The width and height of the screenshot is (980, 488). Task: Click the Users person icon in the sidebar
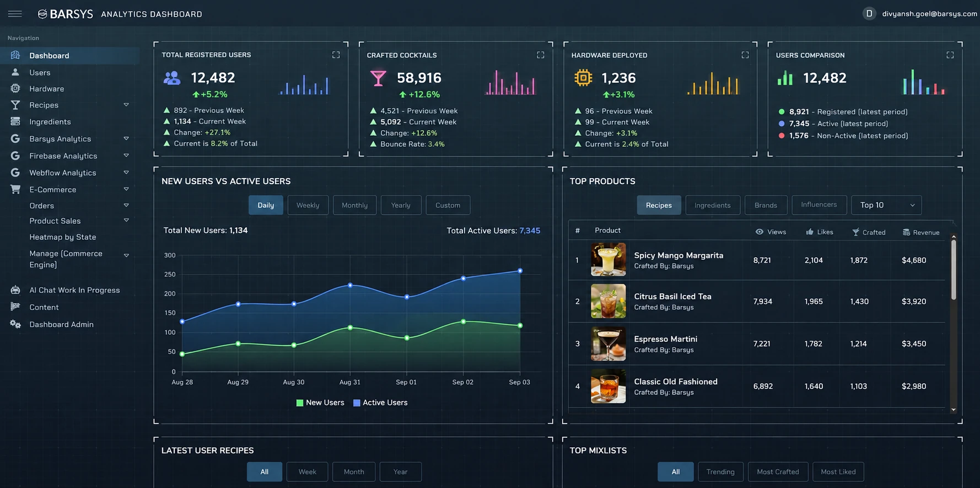(15, 72)
